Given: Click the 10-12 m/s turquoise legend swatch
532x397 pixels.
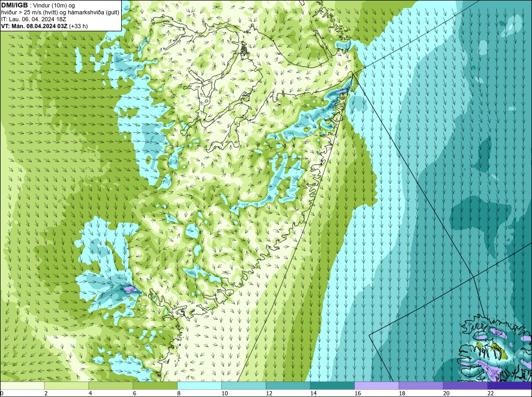Looking at the screenshot, I should (x=244, y=385).
